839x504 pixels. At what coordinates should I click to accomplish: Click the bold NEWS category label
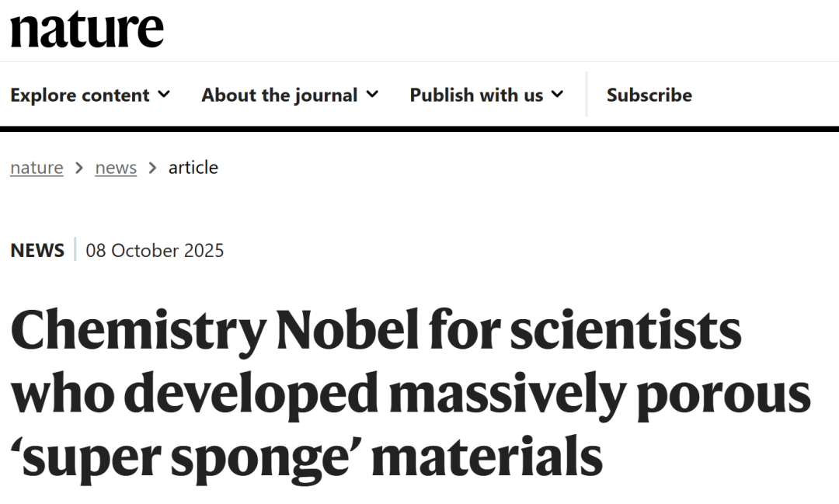(37, 251)
